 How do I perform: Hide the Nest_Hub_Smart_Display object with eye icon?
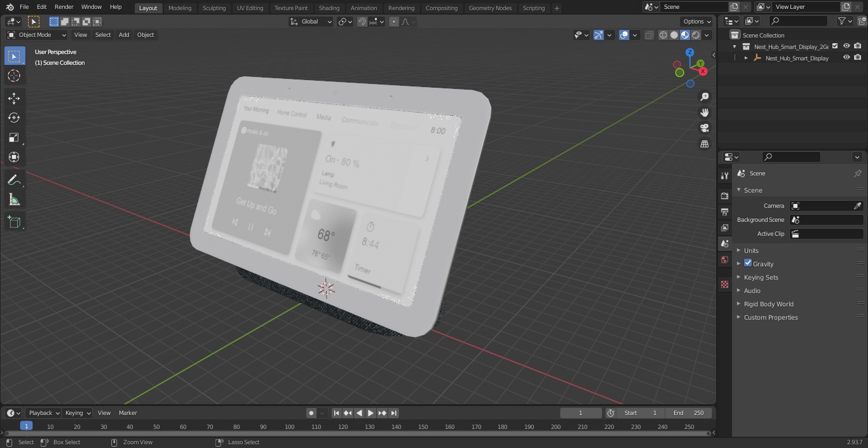tap(846, 58)
